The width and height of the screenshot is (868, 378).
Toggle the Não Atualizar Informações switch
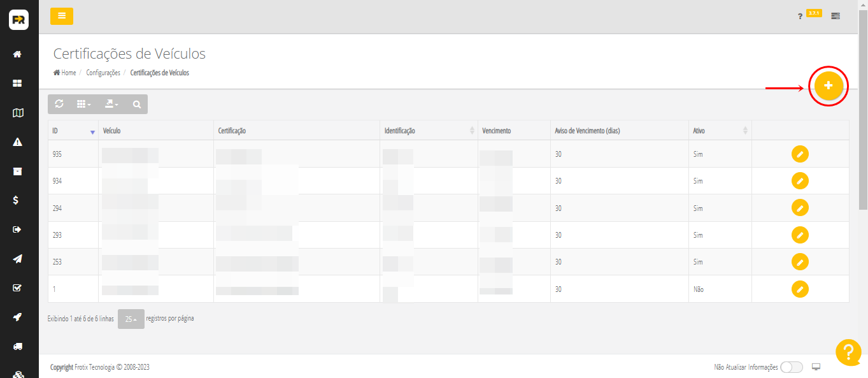[791, 367]
